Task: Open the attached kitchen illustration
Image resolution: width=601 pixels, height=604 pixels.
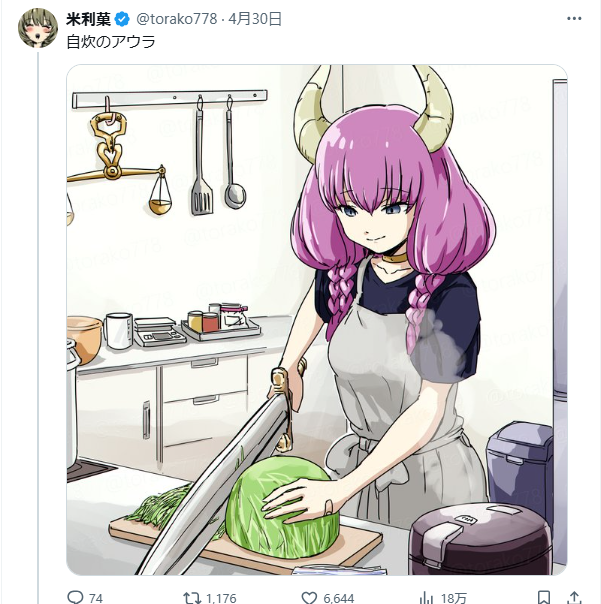Action: tap(317, 320)
